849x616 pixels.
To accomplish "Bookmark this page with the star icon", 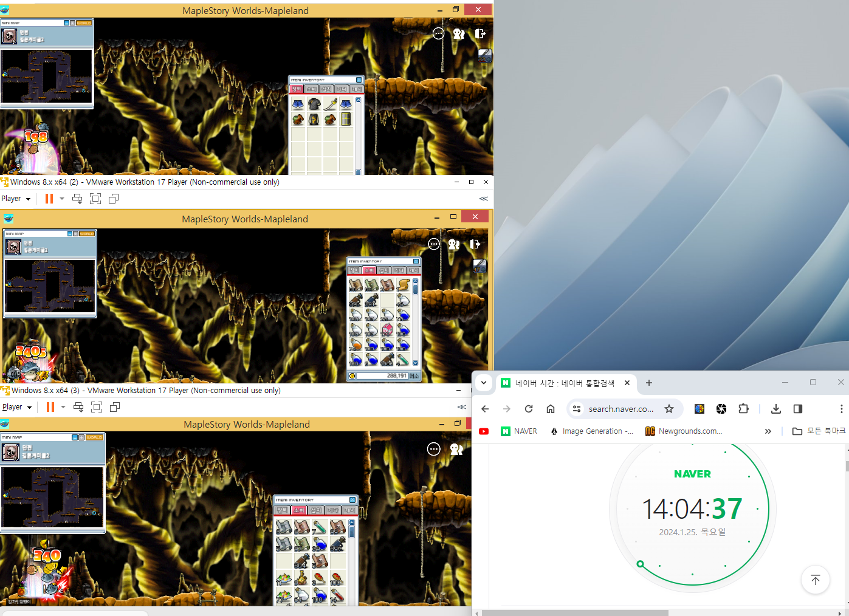I will pyautogui.click(x=669, y=409).
